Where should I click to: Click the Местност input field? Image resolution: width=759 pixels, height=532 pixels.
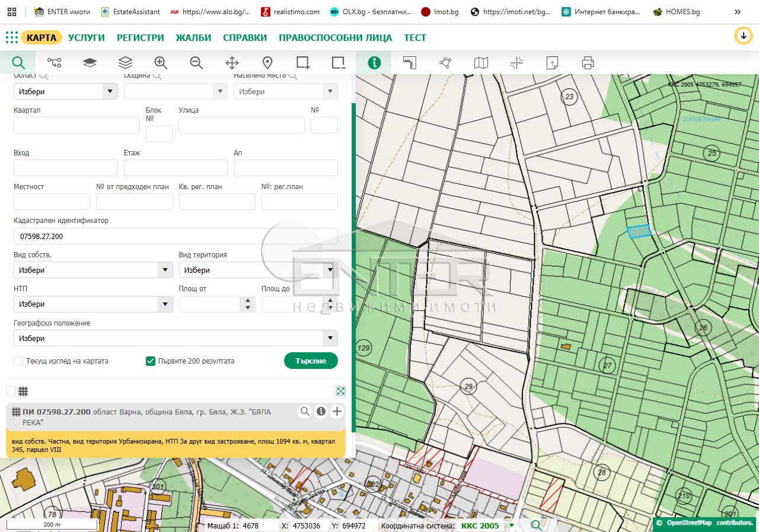pyautogui.click(x=52, y=202)
